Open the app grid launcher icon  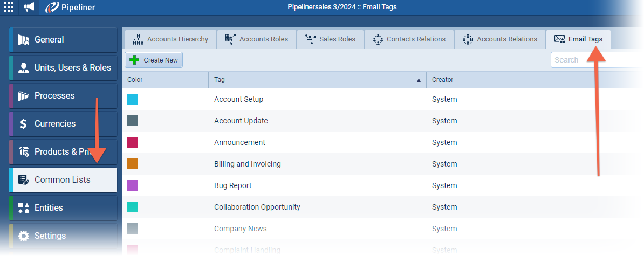tap(8, 7)
